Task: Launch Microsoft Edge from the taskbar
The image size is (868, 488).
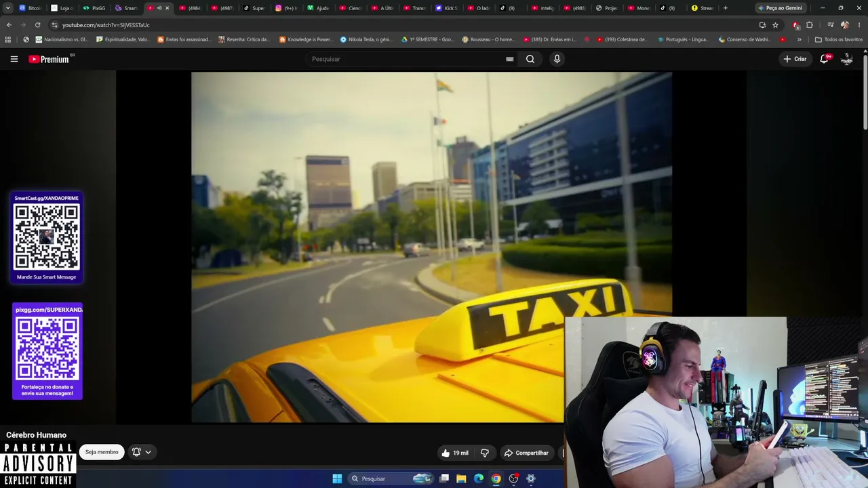Action: [x=479, y=479]
